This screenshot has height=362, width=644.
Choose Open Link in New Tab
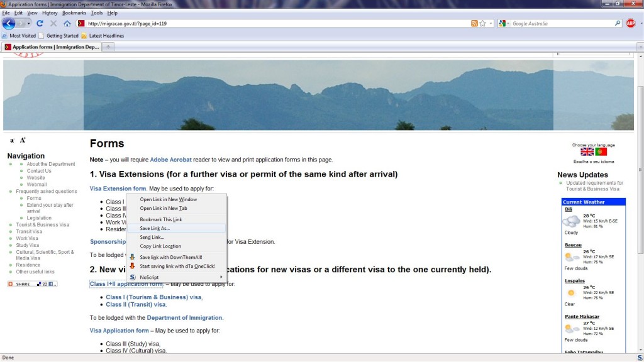point(177,209)
